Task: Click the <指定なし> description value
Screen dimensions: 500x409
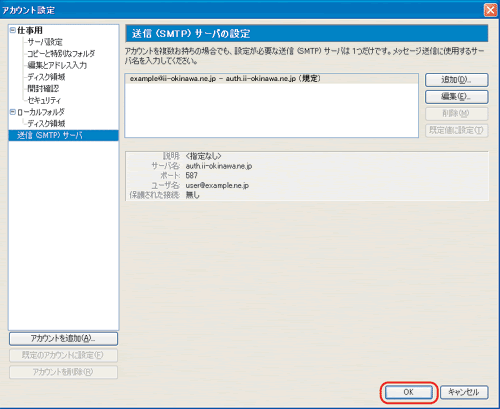Action: coord(203,156)
